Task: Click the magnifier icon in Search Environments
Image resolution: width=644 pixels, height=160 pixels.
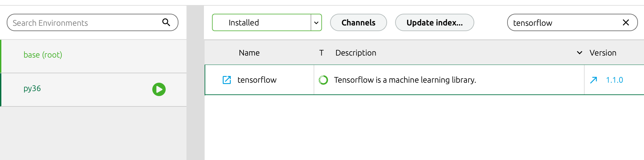Action: (166, 22)
